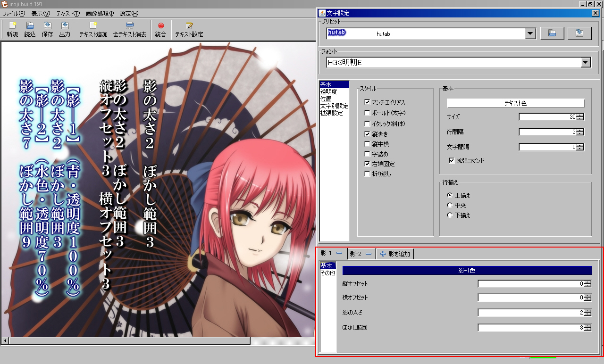Click the 行間隔 value field showing 3

click(547, 132)
